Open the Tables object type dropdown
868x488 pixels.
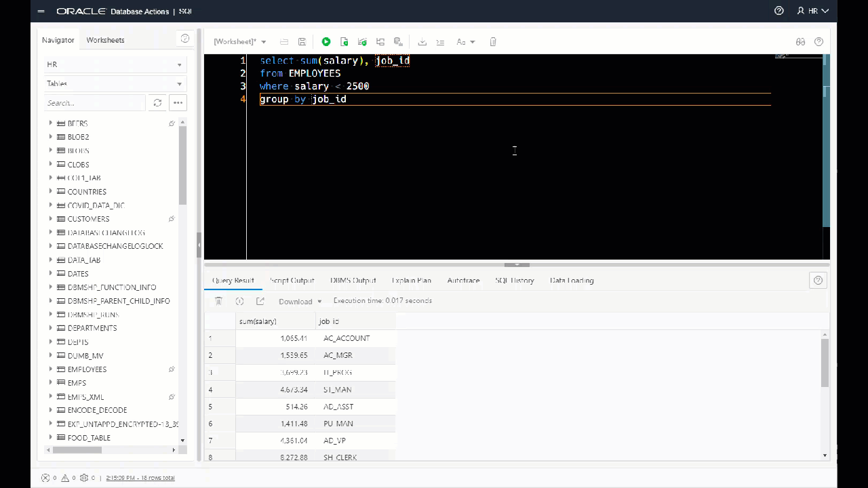coord(114,84)
